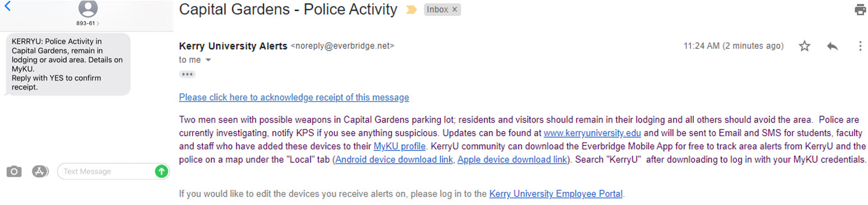The width and height of the screenshot is (868, 205).
Task: Click acknowledge receipt of this message link
Action: (294, 97)
